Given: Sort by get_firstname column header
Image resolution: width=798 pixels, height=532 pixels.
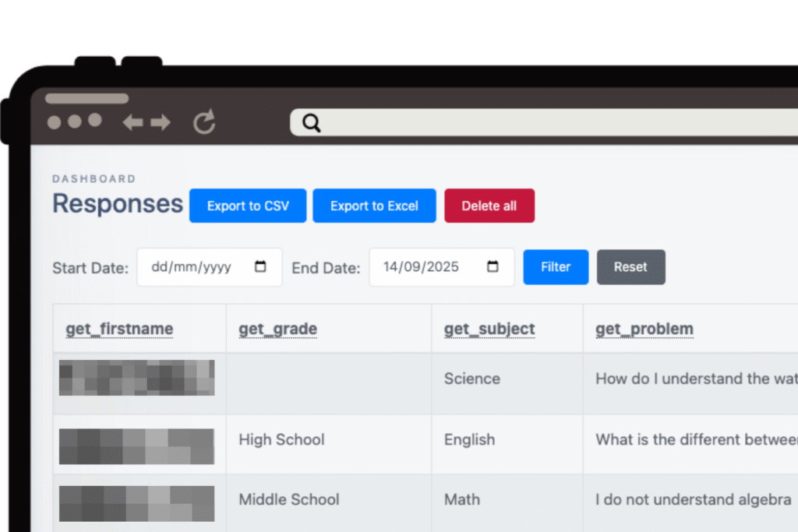Looking at the screenshot, I should click(x=119, y=329).
